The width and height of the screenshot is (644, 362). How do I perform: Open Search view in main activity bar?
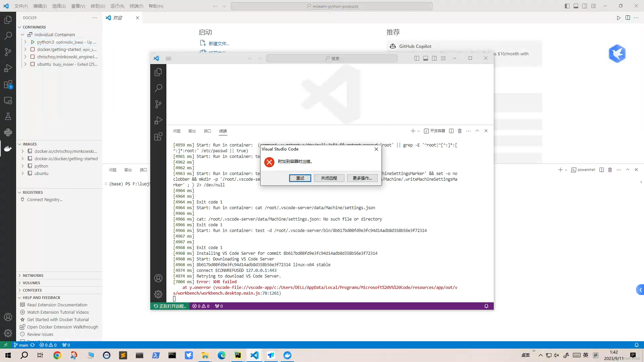click(8, 36)
